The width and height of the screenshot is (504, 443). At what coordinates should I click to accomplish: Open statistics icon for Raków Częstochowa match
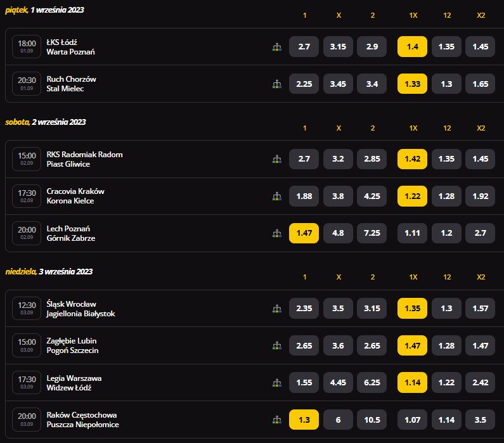pos(277,420)
